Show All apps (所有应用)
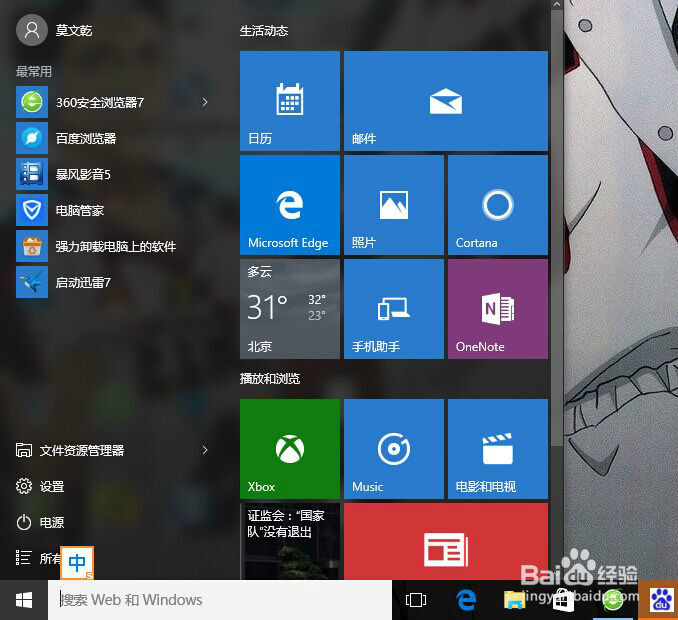This screenshot has height=620, width=678. tap(37, 558)
